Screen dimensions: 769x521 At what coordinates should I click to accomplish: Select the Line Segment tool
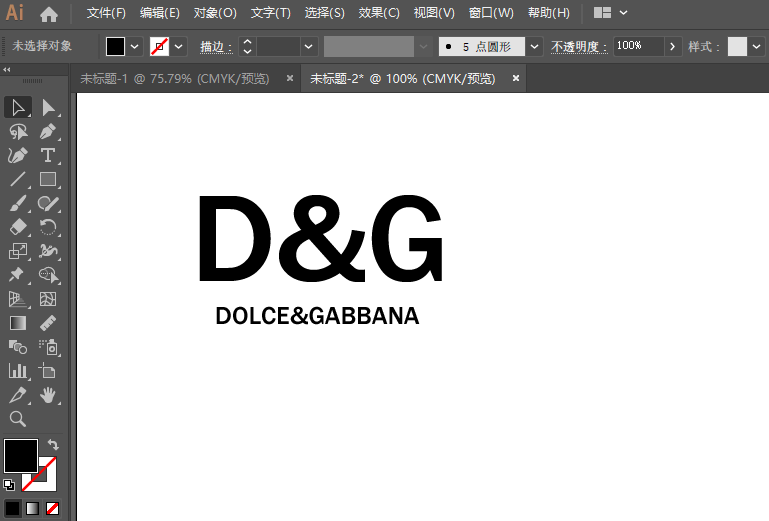18,179
